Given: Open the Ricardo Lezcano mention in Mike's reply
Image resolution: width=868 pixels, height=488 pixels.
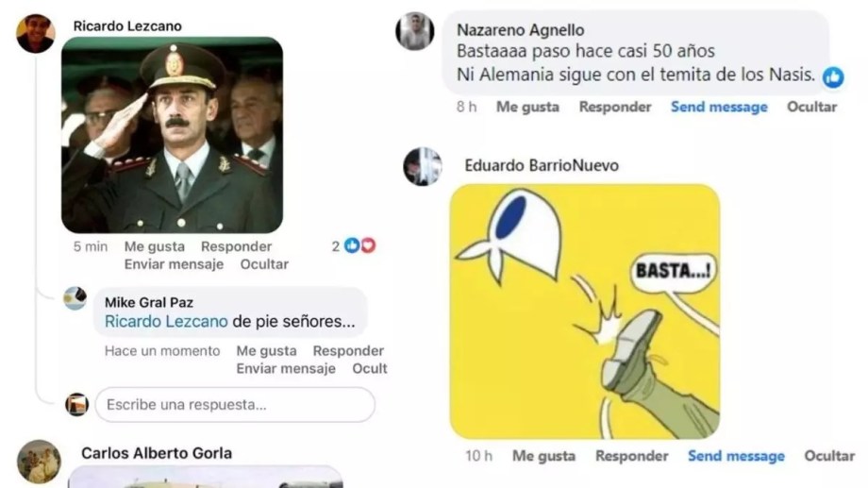Looking at the screenshot, I should [166, 321].
